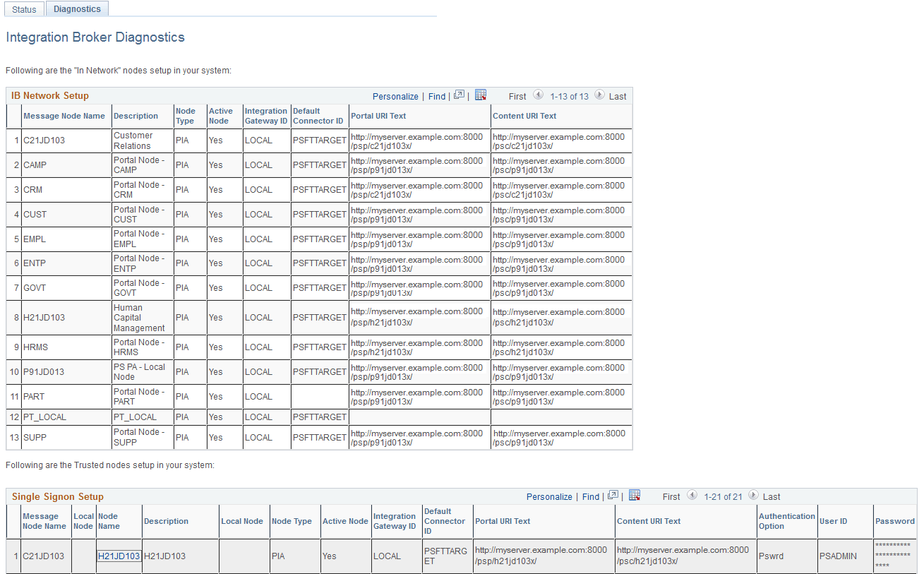This screenshot has width=924, height=574.
Task: Click the previous-row arrow icon in IB Network Setup
Action: tap(539, 95)
